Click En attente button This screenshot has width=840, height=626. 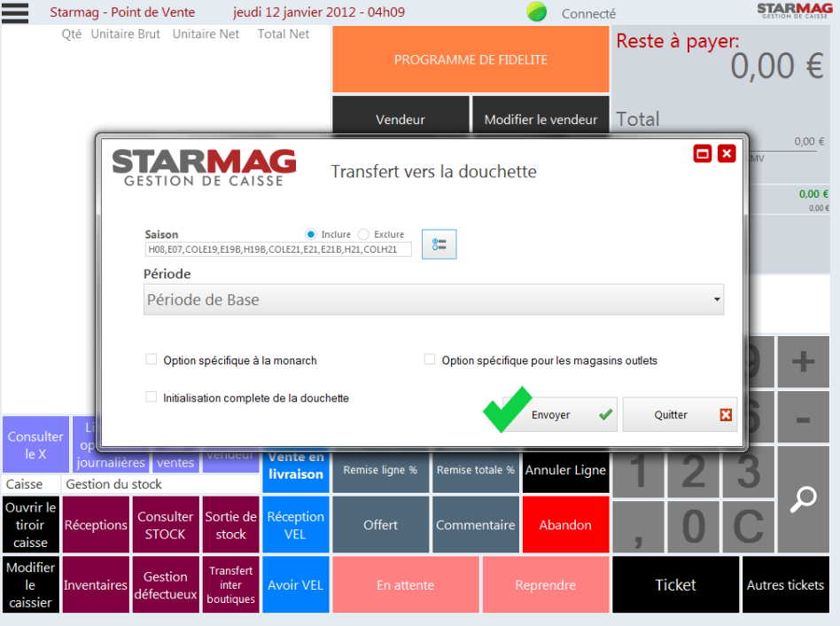click(x=406, y=584)
